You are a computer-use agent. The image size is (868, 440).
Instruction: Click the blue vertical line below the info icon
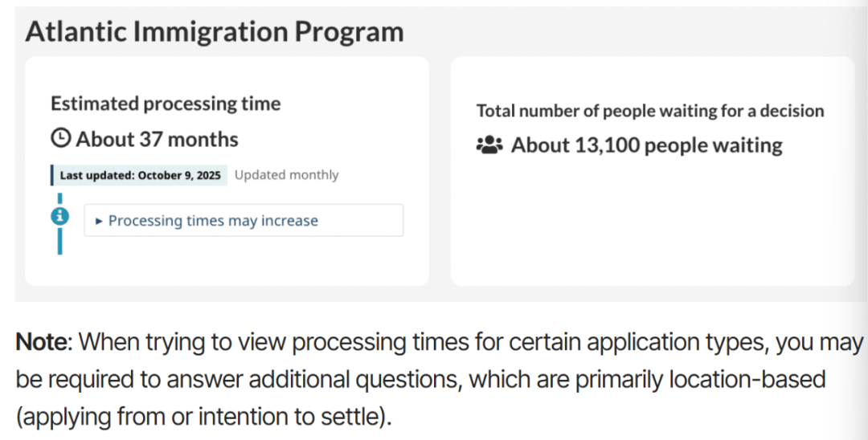(x=59, y=241)
